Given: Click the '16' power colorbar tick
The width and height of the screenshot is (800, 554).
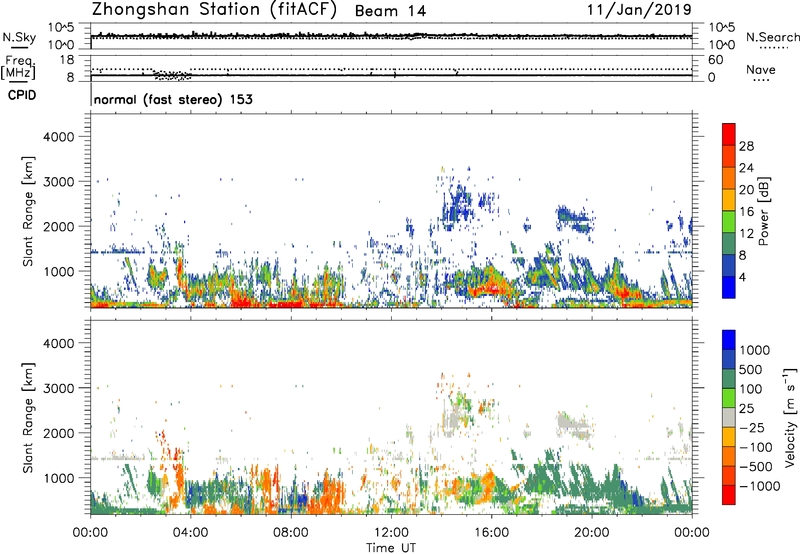Looking at the screenshot, I should pos(746,212).
